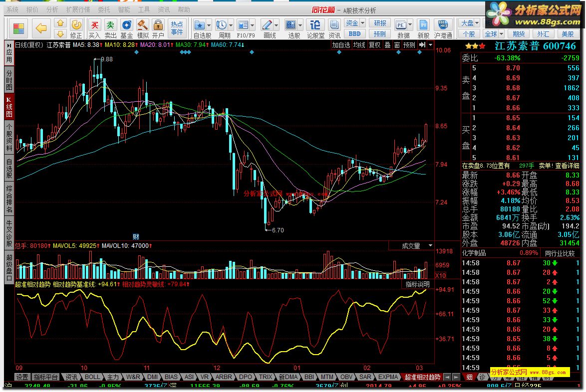The width and height of the screenshot is (586, 392).
Task: Select the 画线 pencil drawing tool
Action: pyautogui.click(x=267, y=25)
